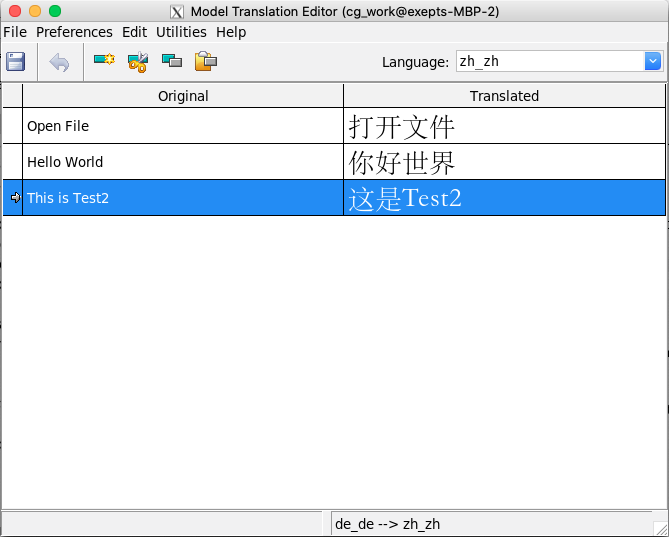Click the arrow marker on the selected row

pyautogui.click(x=14, y=198)
